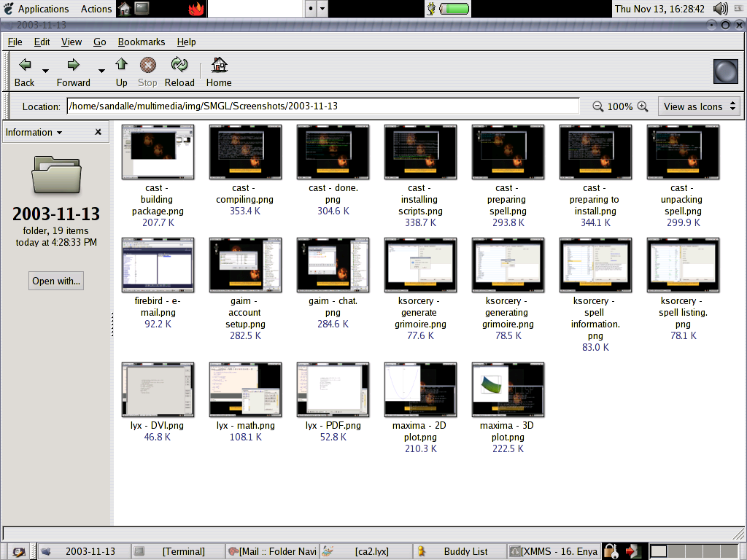Screen dimensions: 747x560
Task: Open the Information sidebar selector dropdown
Action: tap(34, 132)
